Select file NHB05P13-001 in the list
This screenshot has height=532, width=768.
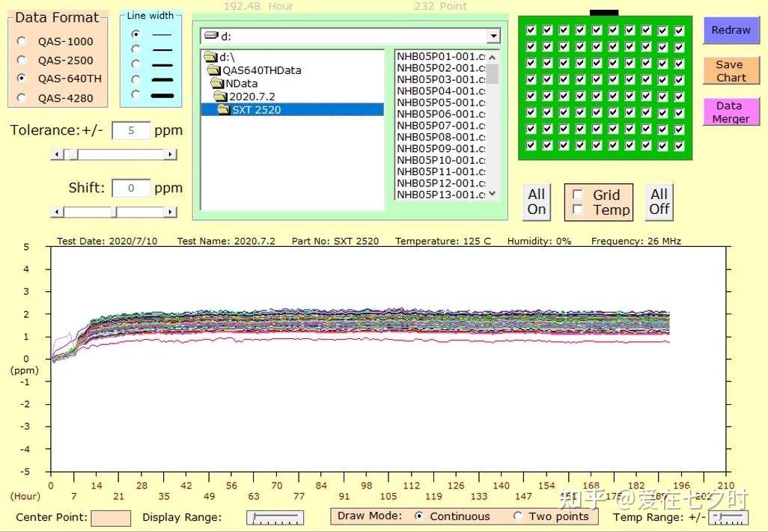pyautogui.click(x=441, y=195)
